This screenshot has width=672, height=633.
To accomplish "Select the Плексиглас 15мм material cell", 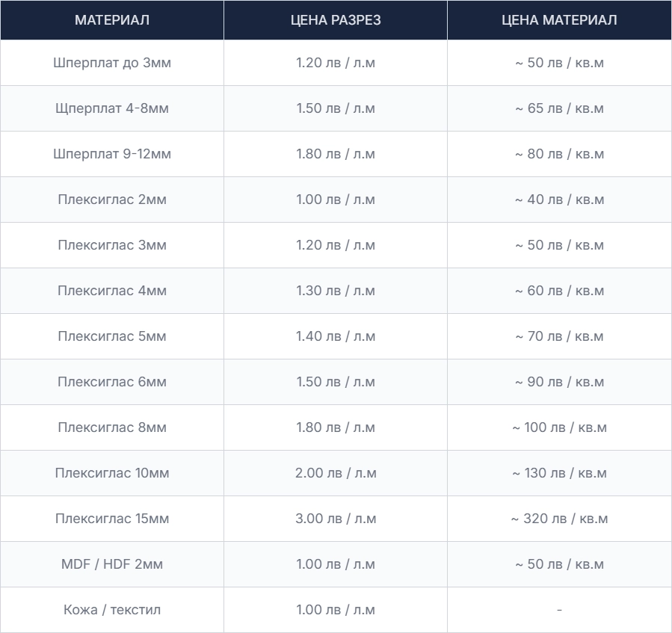I will (x=112, y=519).
